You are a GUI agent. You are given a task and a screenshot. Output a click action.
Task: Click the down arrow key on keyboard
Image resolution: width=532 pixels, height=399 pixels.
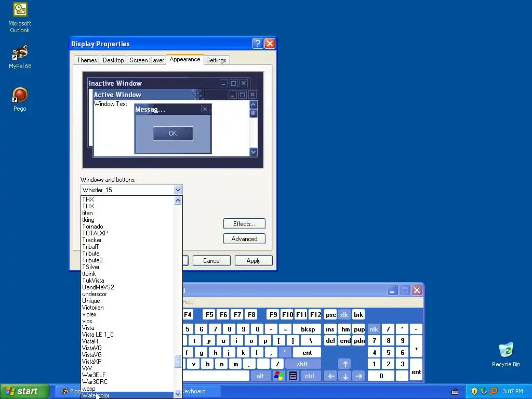[x=345, y=376]
